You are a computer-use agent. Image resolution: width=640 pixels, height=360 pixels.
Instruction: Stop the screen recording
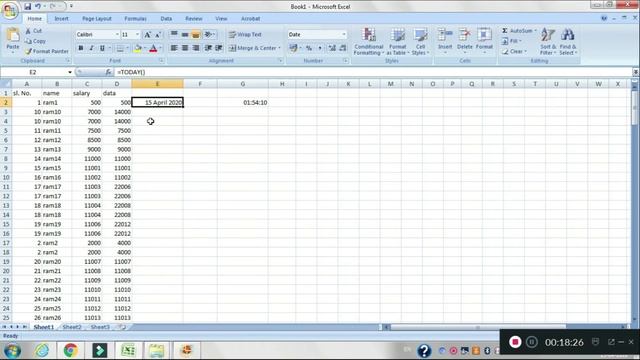[x=515, y=342]
